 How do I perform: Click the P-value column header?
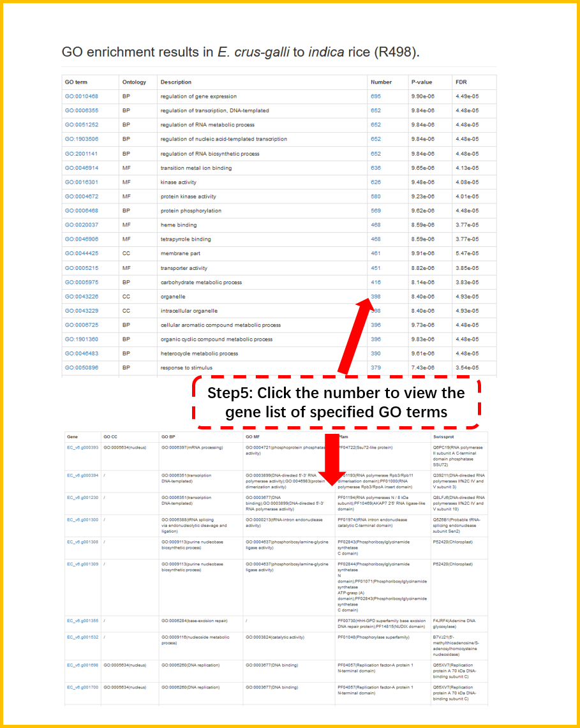point(421,82)
